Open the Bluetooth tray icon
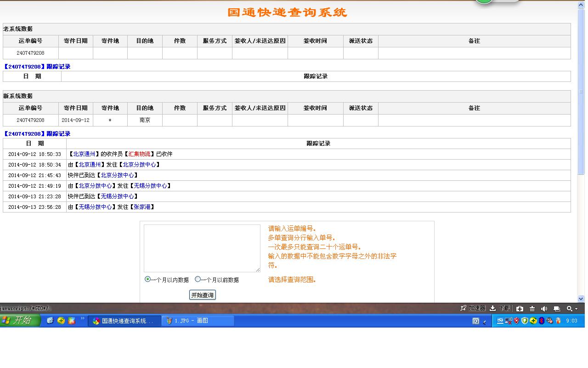The height and width of the screenshot is (368, 588). (x=541, y=321)
